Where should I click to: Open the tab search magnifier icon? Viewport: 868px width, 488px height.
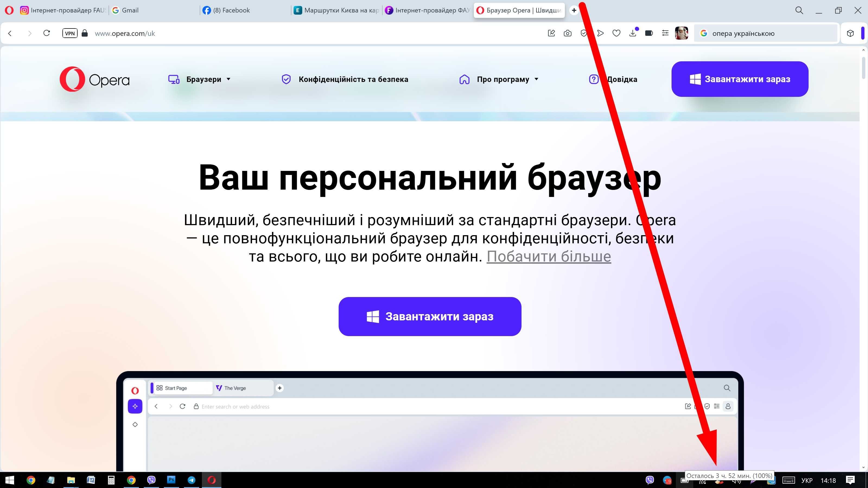pos(799,10)
